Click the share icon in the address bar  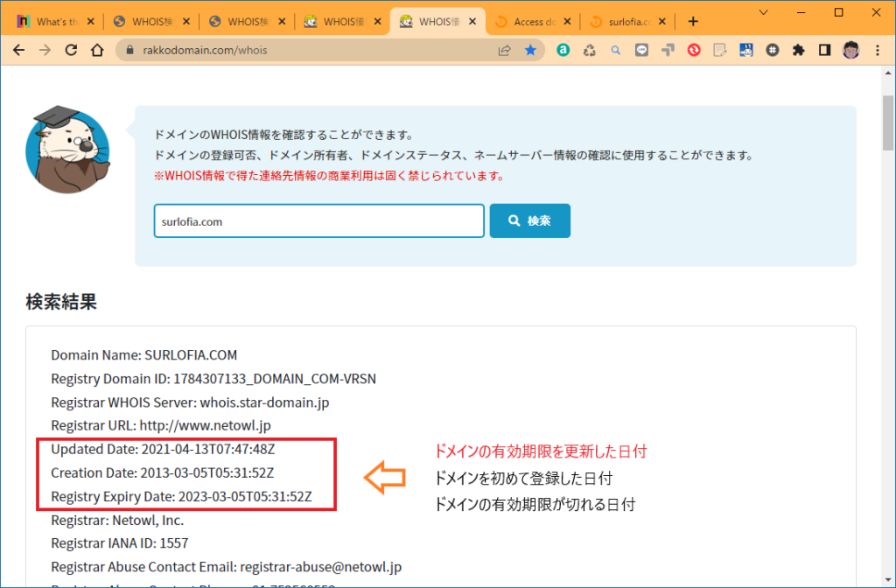503,50
